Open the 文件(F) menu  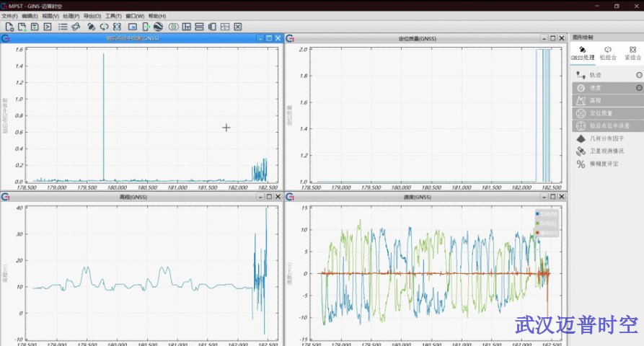pyautogui.click(x=9, y=16)
